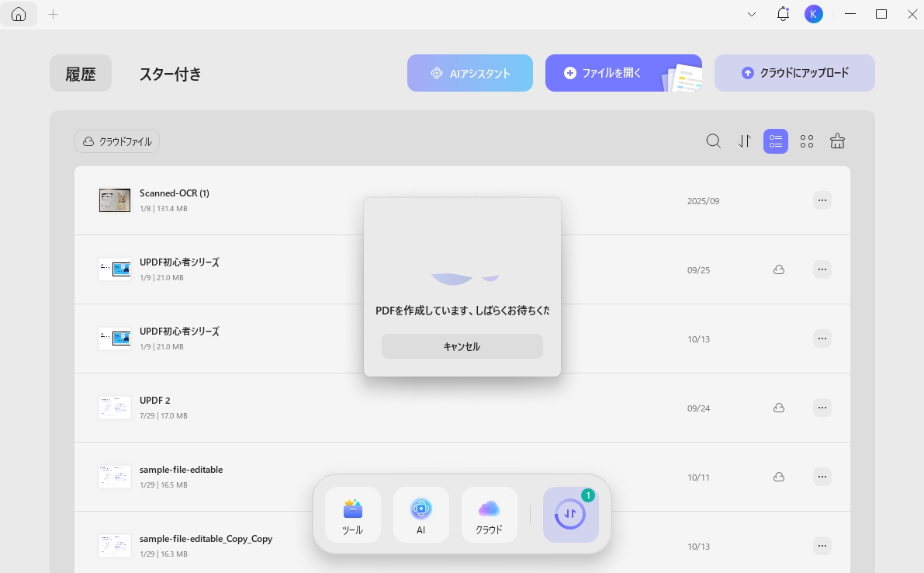Viewport: 924px width, 573px height.
Task: Click the 1/8 | 131.4 MB file info
Action: tap(163, 209)
